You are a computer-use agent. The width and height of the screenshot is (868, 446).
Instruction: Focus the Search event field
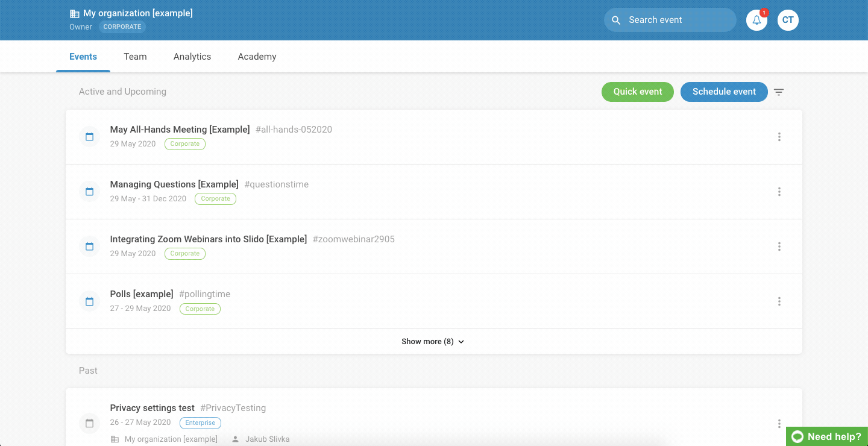(670, 20)
